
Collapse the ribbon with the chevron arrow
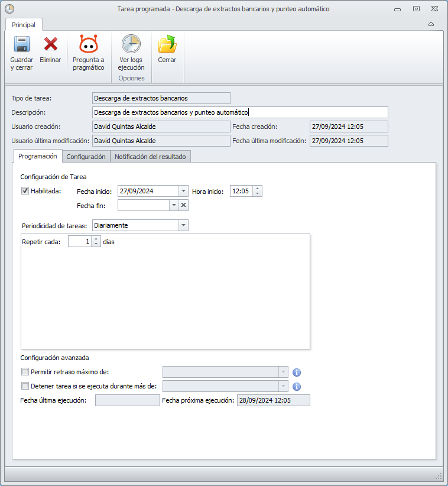pos(431,24)
